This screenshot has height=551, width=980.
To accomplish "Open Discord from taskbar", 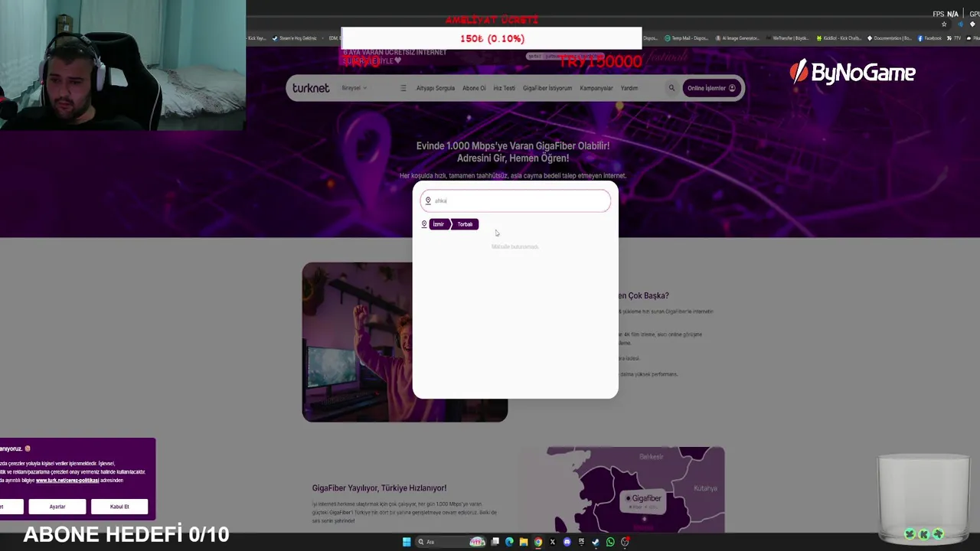I will tap(567, 542).
